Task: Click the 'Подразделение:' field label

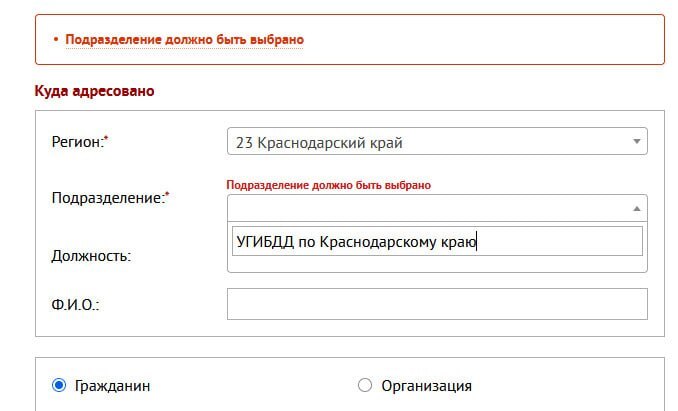Action: 106,198
